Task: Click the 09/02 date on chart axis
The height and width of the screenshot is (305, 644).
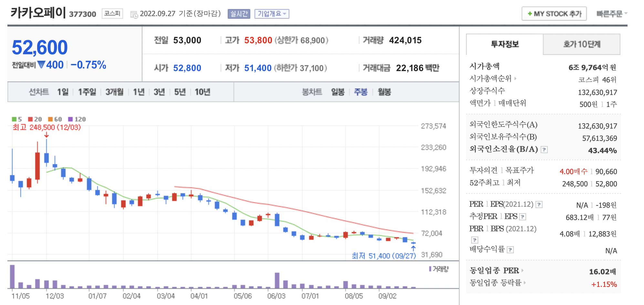Action: [388, 296]
